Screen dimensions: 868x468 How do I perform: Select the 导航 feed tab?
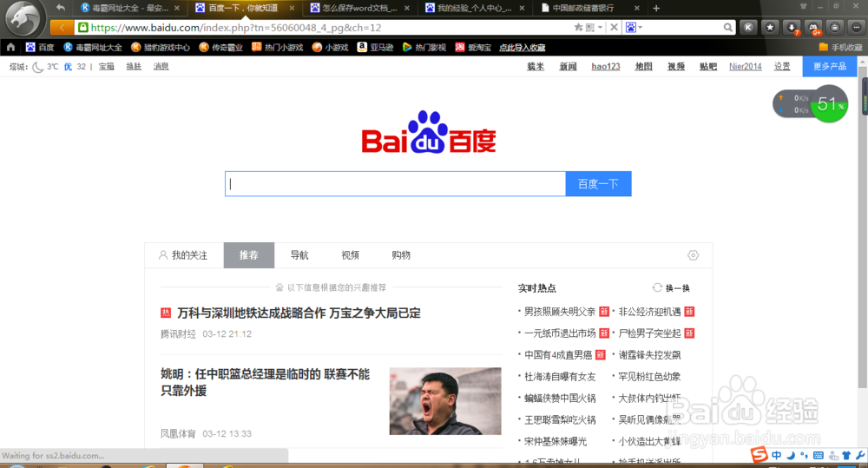click(x=299, y=255)
